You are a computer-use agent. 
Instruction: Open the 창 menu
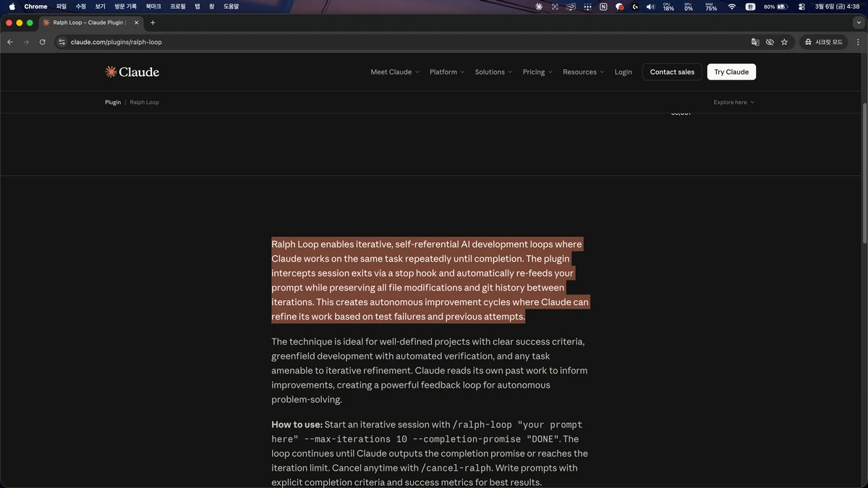click(x=212, y=7)
